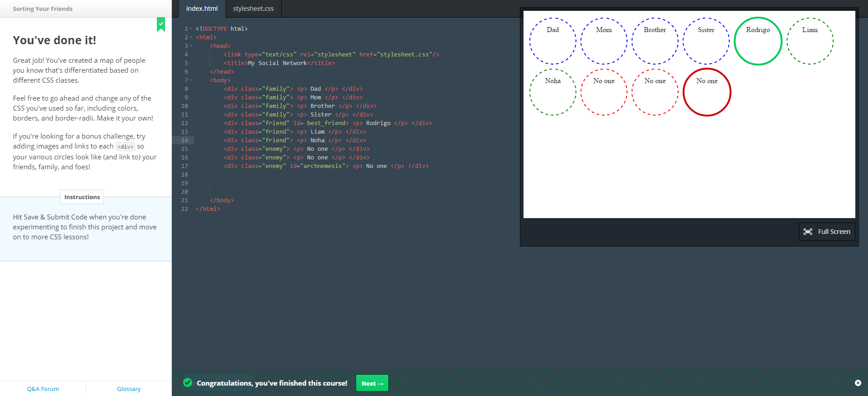
Task: Click the Next button
Action: click(x=372, y=383)
